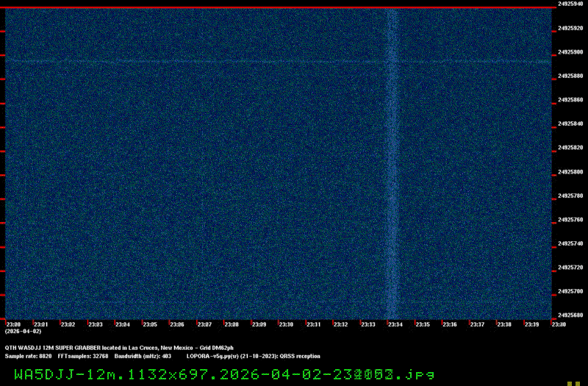588x386 pixels.
Task: Select the 23:09 time label
Action: 259,324
